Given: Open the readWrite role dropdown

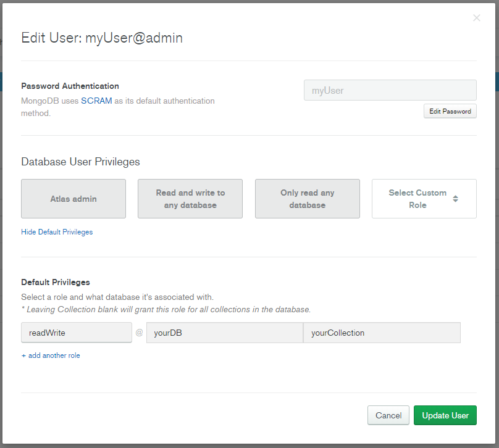Looking at the screenshot, I should [77, 333].
